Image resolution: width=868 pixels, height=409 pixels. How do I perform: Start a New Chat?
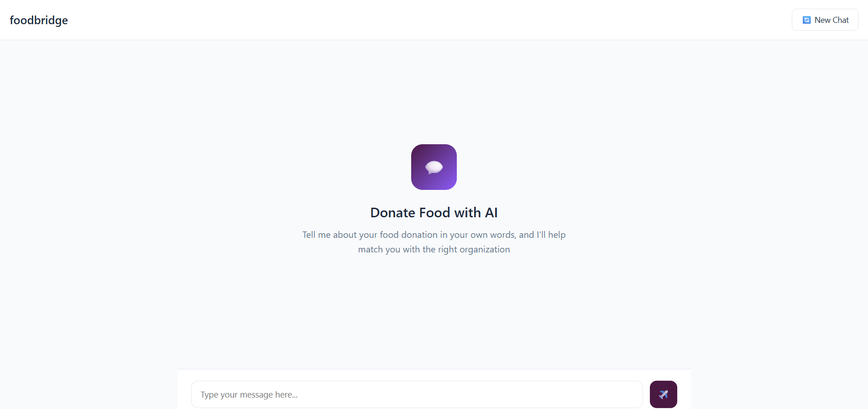click(x=825, y=20)
